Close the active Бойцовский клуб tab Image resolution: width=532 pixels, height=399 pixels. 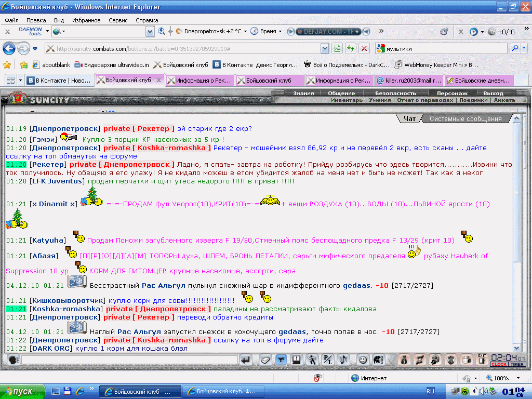[158, 80]
